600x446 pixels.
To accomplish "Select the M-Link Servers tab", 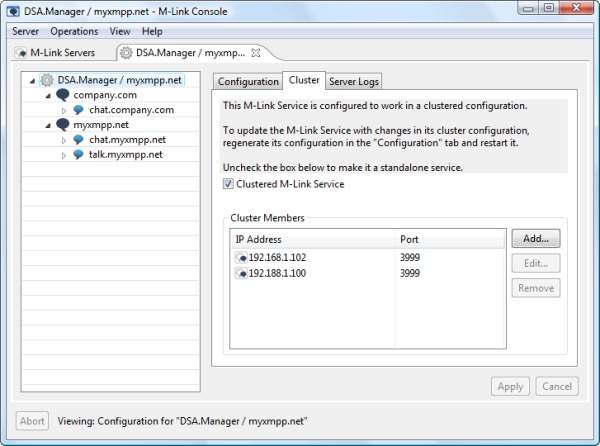I will [62, 52].
